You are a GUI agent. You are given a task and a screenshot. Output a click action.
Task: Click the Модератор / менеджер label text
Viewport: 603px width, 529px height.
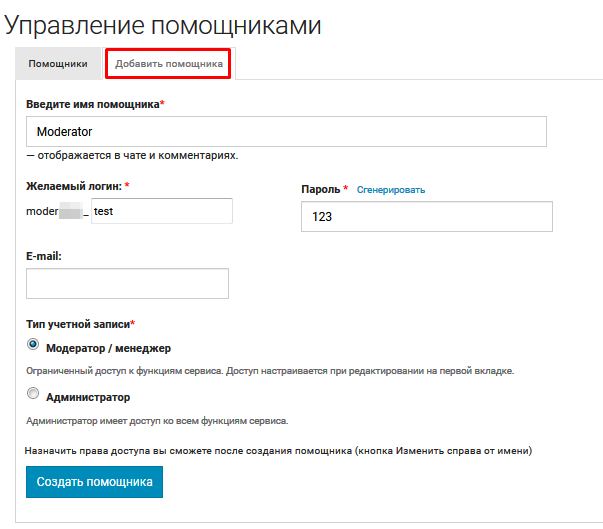(x=109, y=348)
